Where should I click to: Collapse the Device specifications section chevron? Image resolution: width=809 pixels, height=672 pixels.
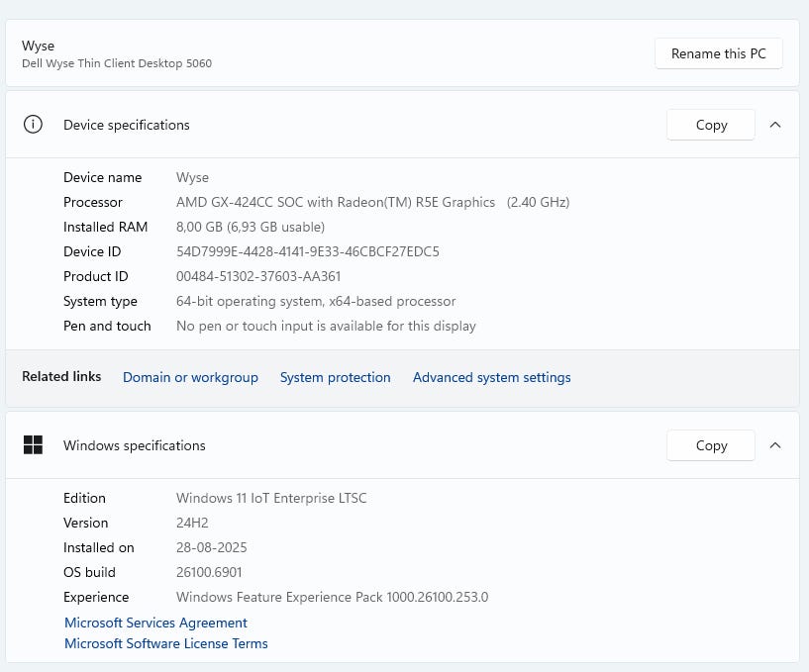point(775,125)
